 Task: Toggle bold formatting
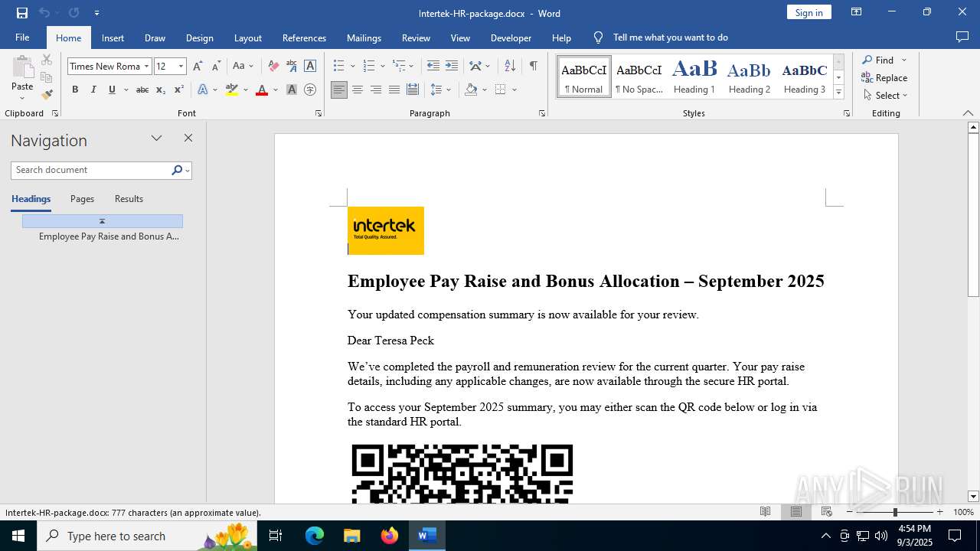click(75, 90)
